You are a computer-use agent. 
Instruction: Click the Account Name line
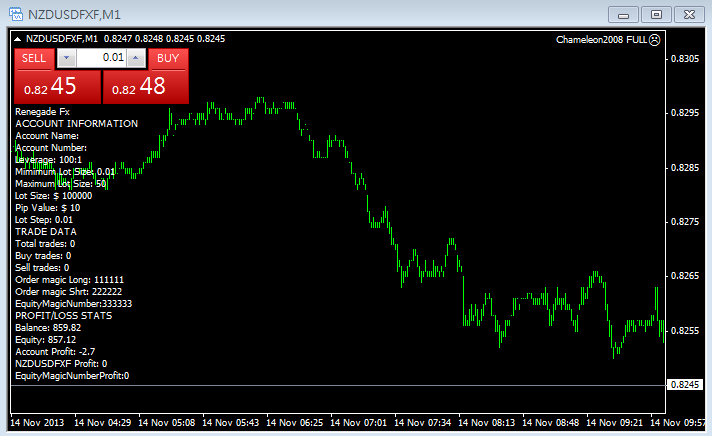(x=47, y=136)
